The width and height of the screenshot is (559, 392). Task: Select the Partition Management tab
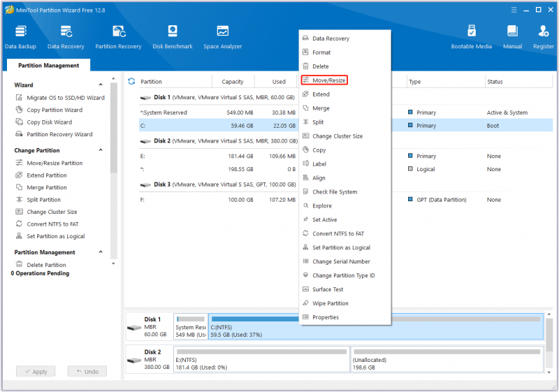click(48, 65)
